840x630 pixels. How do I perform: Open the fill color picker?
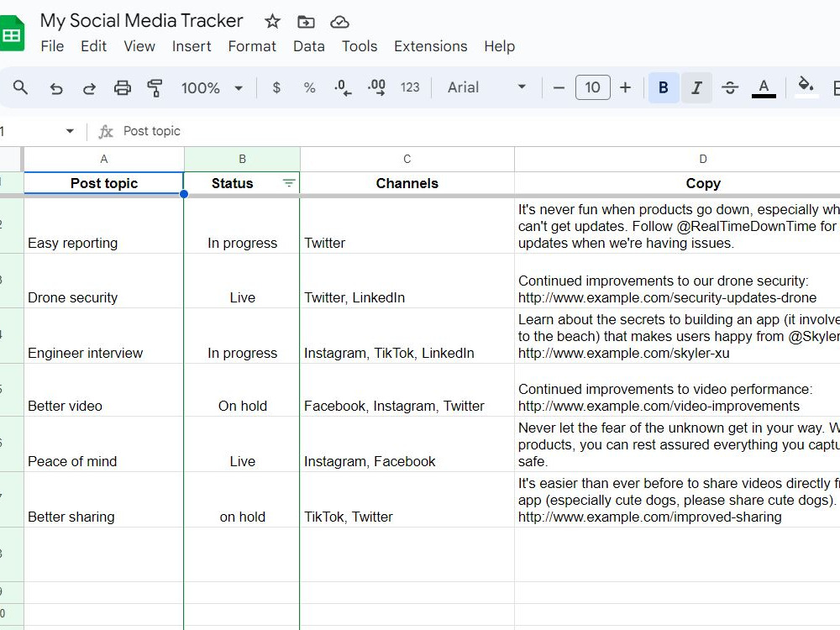point(806,87)
